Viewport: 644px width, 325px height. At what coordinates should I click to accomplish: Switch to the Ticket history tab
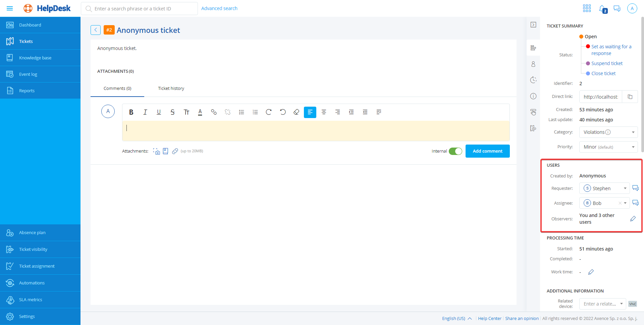171,89
